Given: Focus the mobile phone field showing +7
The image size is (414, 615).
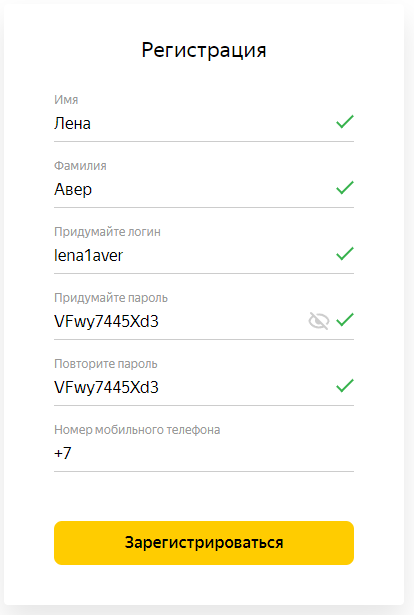Looking at the screenshot, I should click(x=204, y=453).
